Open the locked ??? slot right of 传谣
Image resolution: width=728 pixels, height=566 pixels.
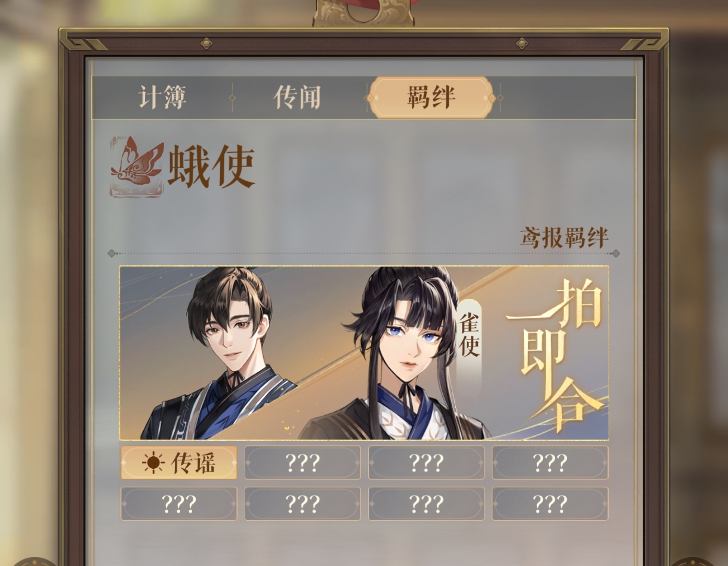coord(303,463)
